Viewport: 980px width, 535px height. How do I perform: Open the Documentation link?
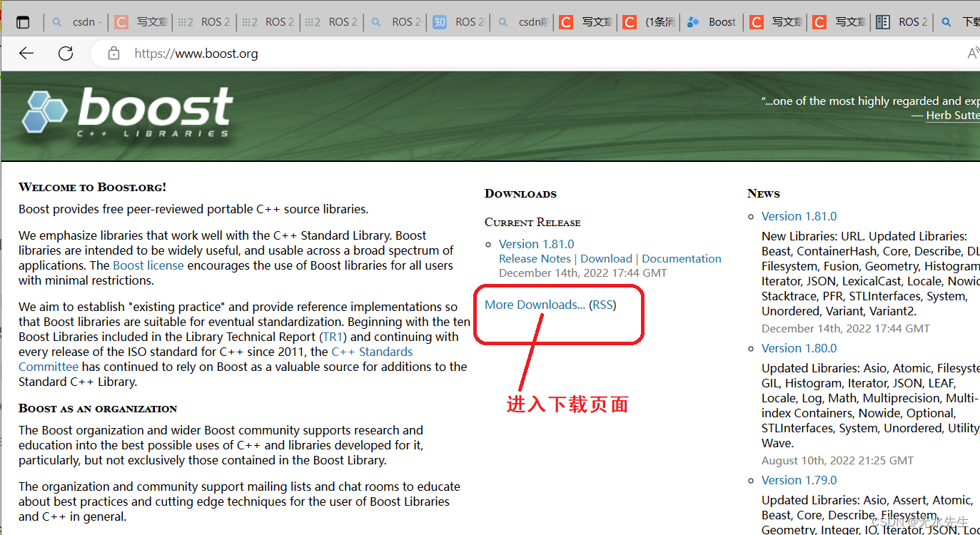(681, 258)
